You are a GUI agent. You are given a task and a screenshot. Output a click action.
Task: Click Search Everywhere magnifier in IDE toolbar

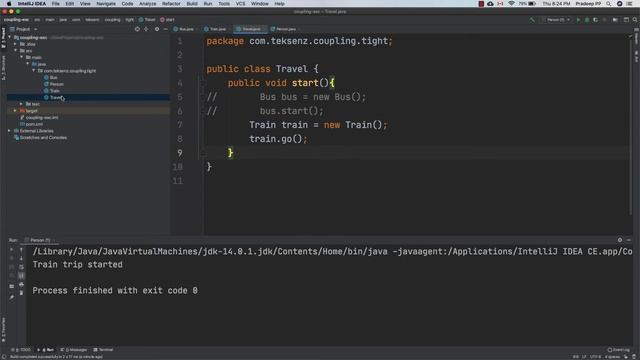pos(635,20)
